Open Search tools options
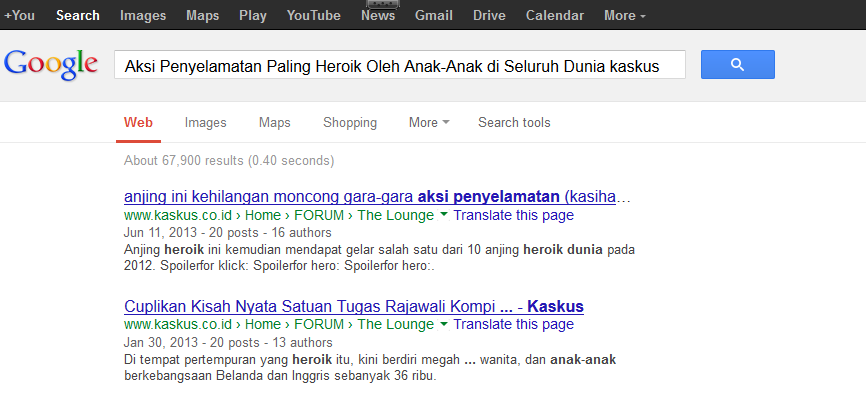866x410 pixels. pos(514,123)
